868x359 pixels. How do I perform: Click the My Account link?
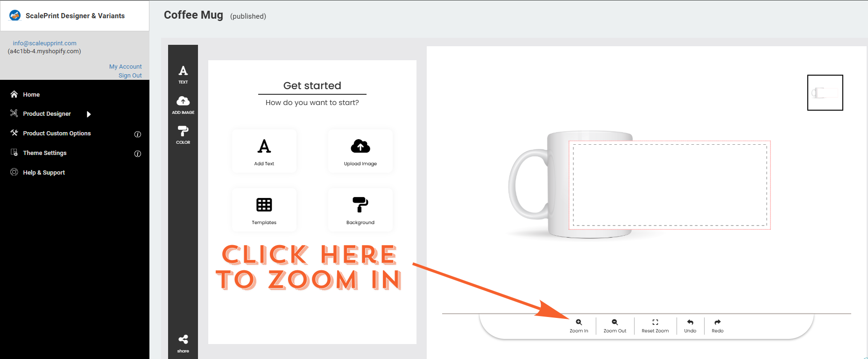126,67
